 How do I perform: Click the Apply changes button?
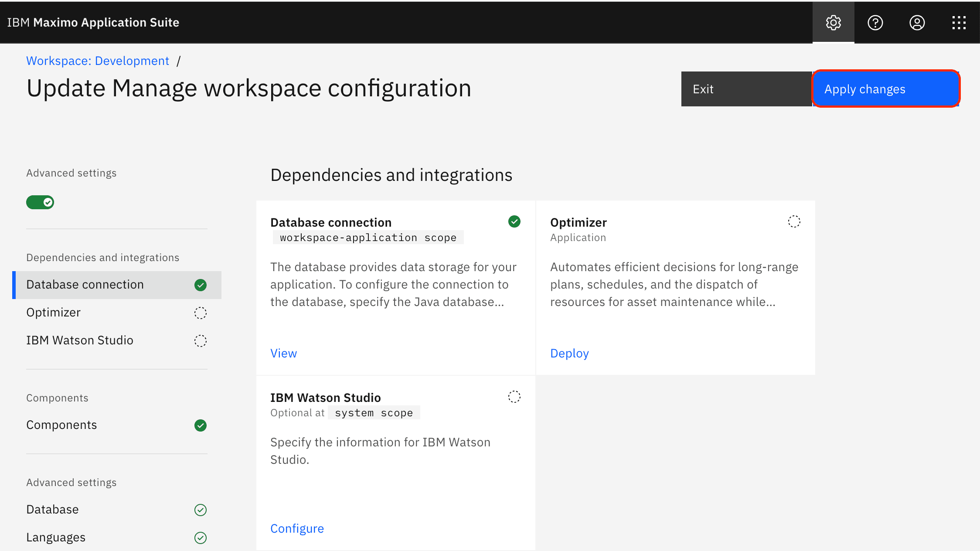coord(886,89)
